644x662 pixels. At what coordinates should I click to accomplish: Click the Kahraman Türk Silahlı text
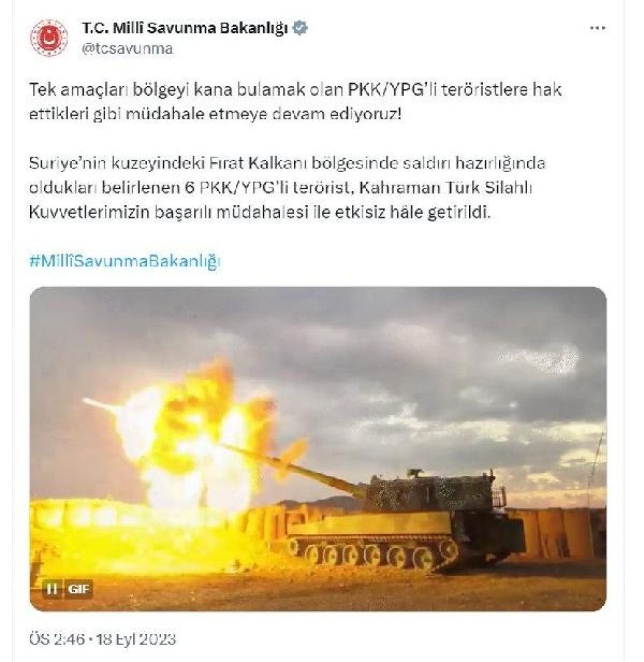[446, 187]
